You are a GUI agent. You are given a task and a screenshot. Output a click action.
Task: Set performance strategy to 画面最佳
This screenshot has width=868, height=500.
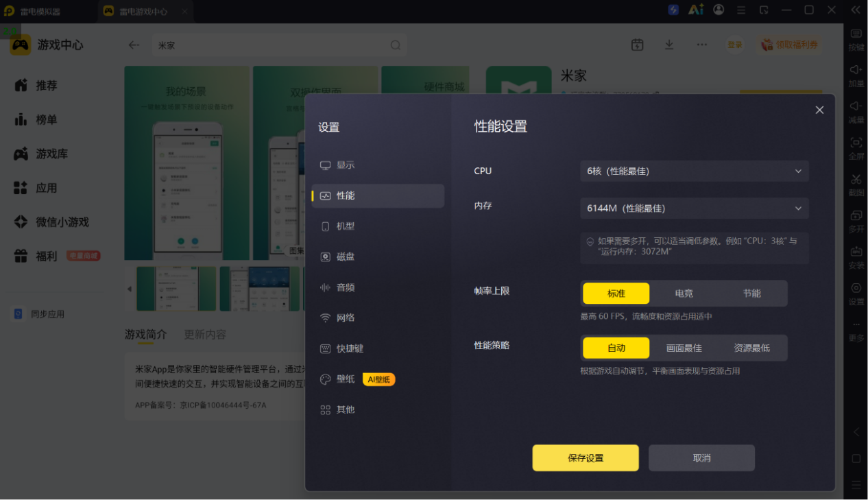tap(684, 348)
